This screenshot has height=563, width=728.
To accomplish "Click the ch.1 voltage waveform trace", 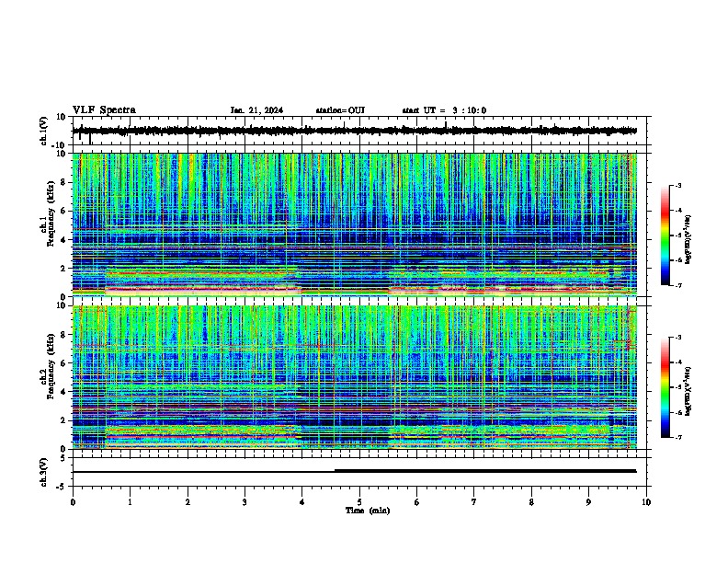I will point(354,131).
